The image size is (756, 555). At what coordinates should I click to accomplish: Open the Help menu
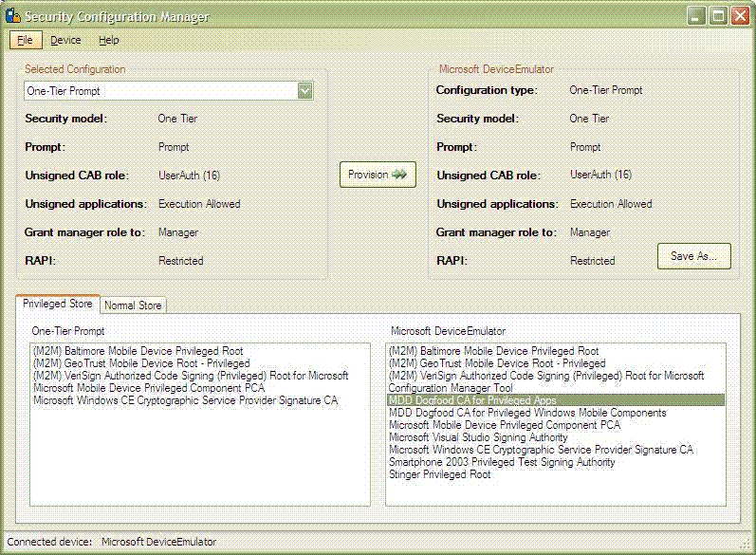coord(108,40)
